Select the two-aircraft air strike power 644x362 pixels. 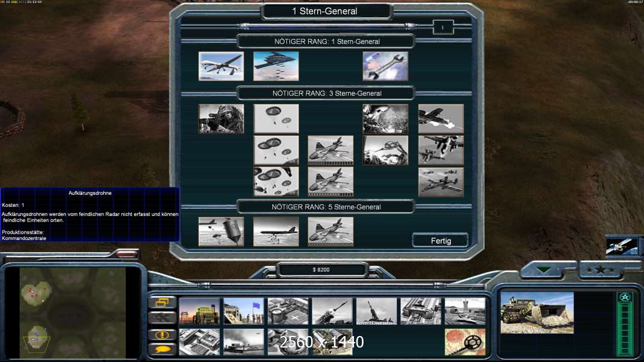[x=441, y=150]
